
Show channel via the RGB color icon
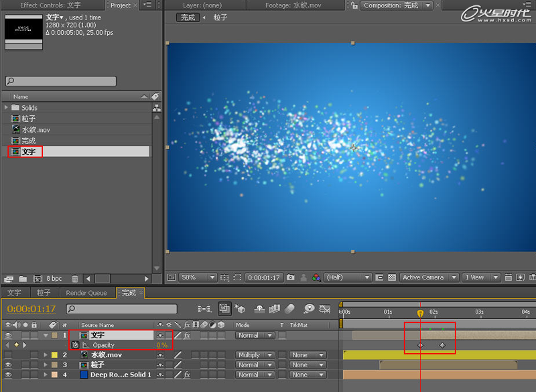(x=315, y=277)
